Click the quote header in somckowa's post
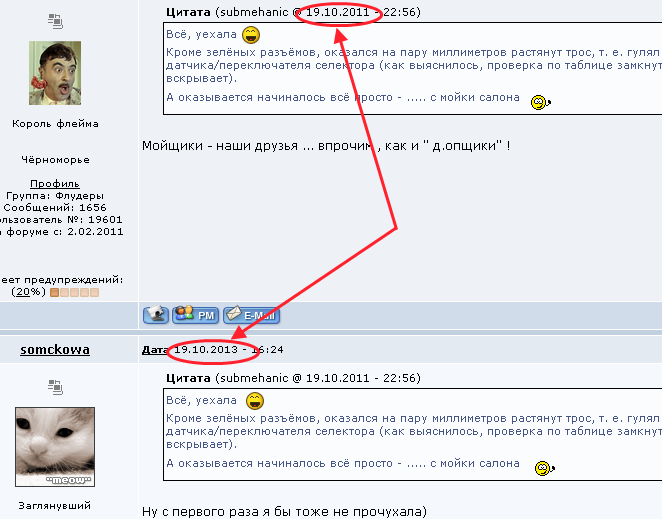Viewport: 662px width, 519px height. pyautogui.click(x=293, y=378)
